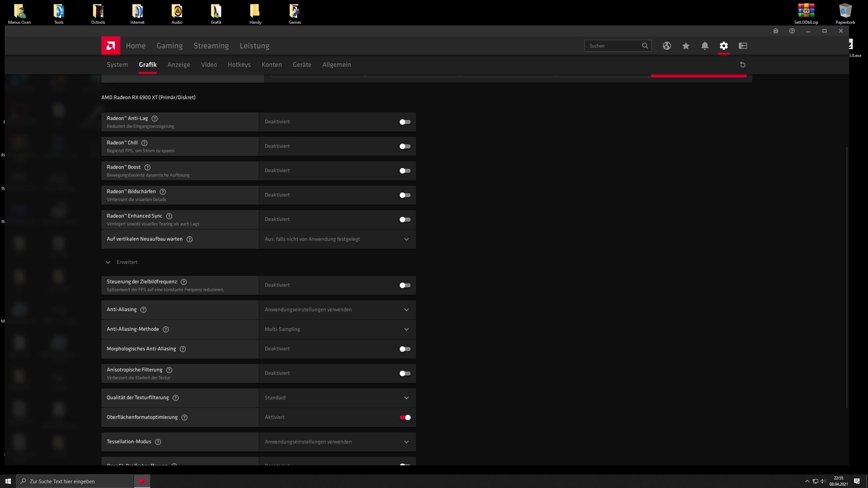Switch to the System settings tab
868x488 pixels.
click(x=117, y=65)
